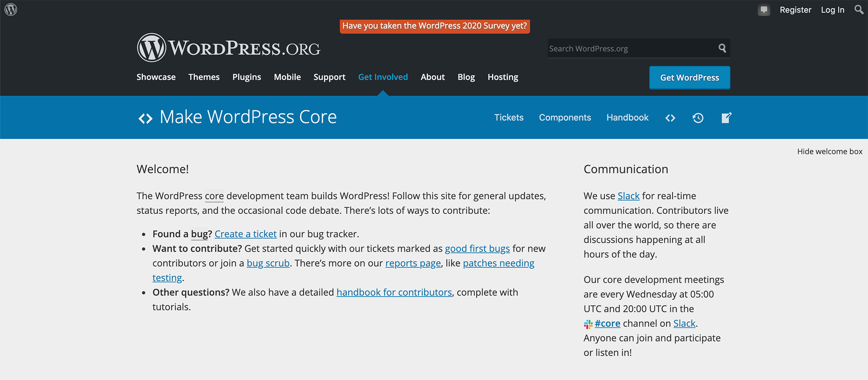The height and width of the screenshot is (380, 868).
Task: Open the WordPress 2020 Survey banner
Action: [x=434, y=26]
